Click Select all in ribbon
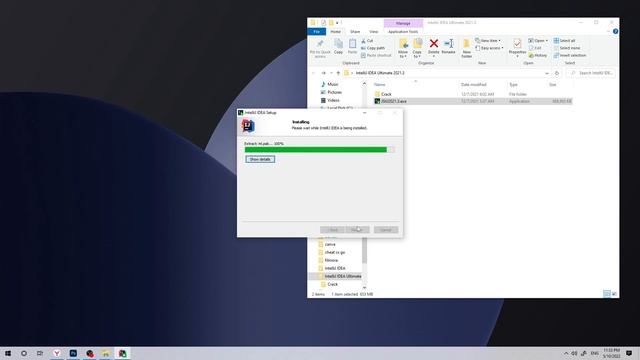Viewport: 640px width, 360px height. 564,41
